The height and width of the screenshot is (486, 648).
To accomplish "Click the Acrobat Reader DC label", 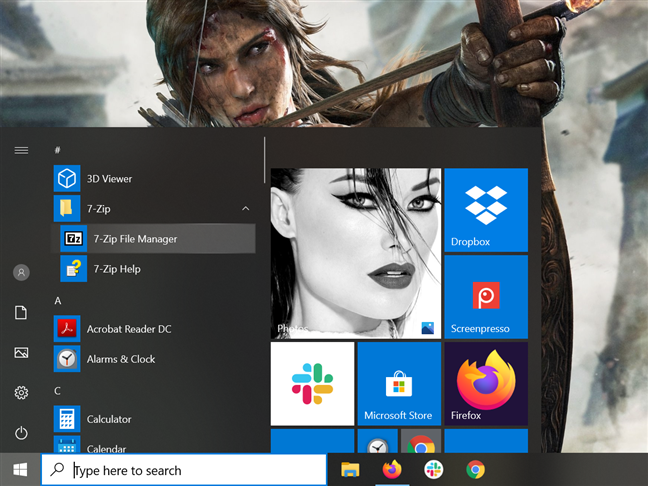I will [x=129, y=329].
